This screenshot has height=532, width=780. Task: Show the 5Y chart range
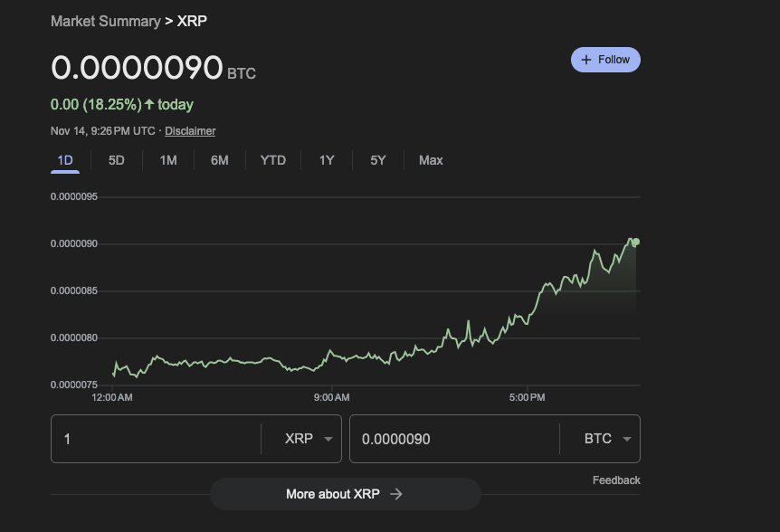378,160
